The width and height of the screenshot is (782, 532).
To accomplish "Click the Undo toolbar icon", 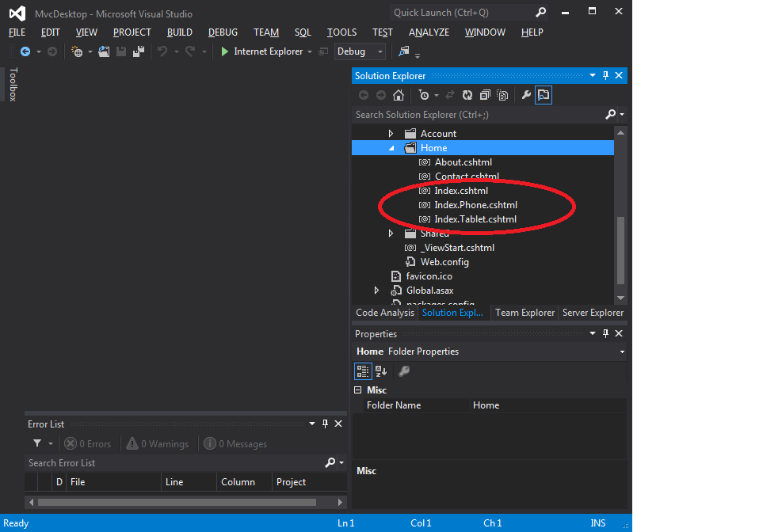I will [162, 51].
